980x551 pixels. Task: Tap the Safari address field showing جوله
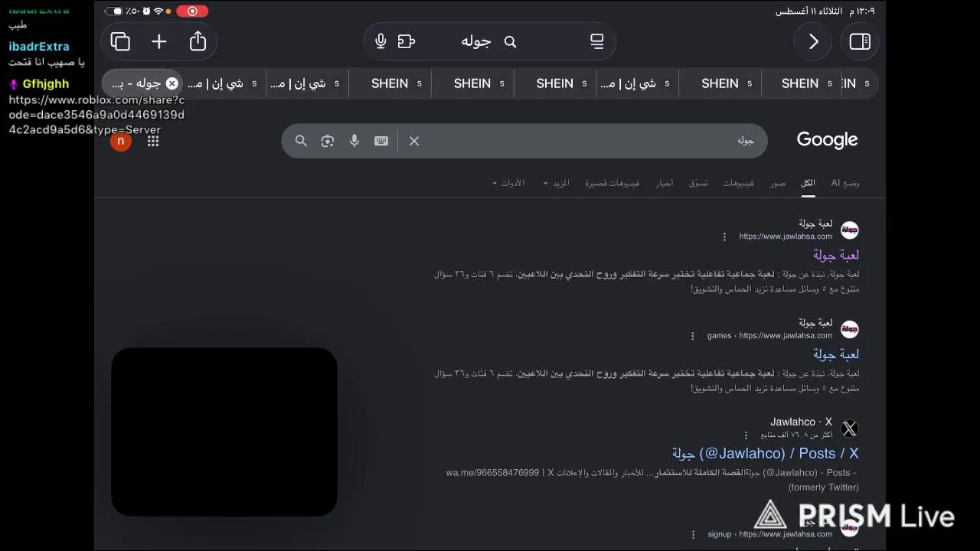pos(489,41)
